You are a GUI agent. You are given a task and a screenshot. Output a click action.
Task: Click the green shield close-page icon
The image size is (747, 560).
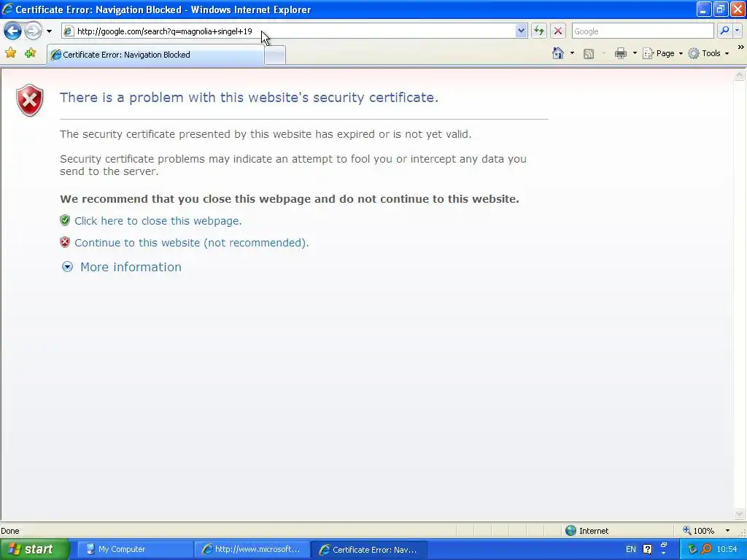coord(65,220)
